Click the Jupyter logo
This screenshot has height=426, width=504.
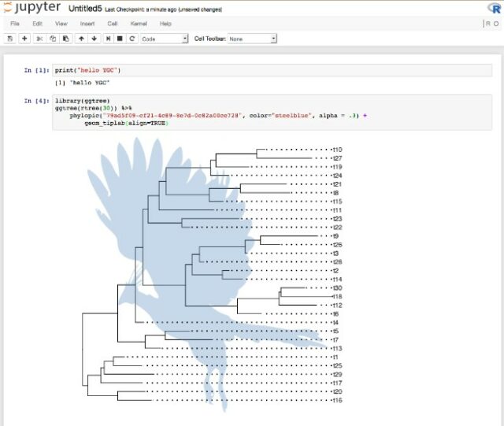coord(32,7)
